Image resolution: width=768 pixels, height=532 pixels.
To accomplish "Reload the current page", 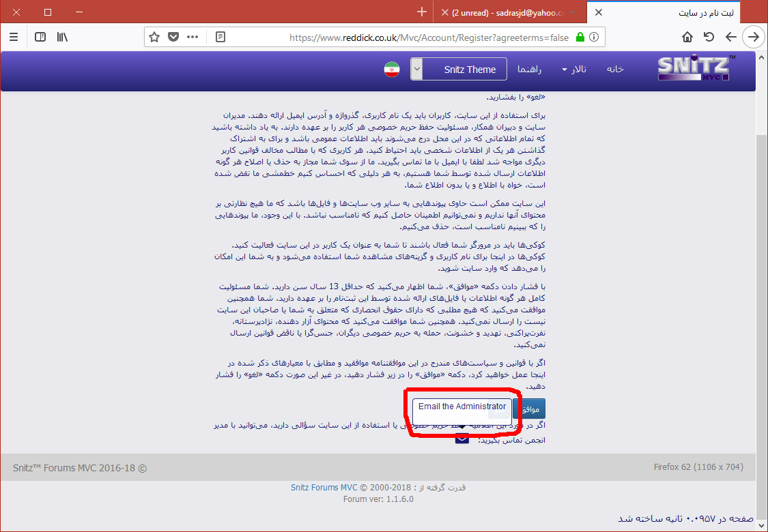I will click(709, 37).
